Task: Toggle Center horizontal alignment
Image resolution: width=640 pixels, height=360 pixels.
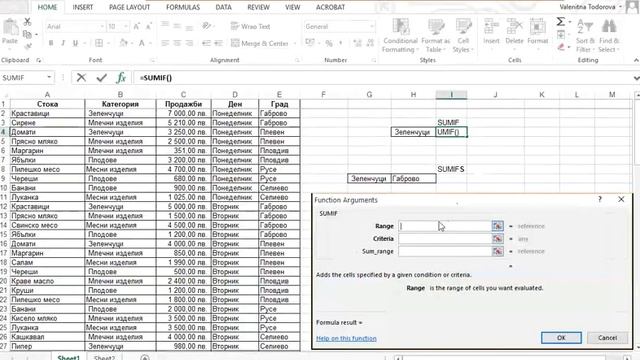Action: click(x=177, y=43)
